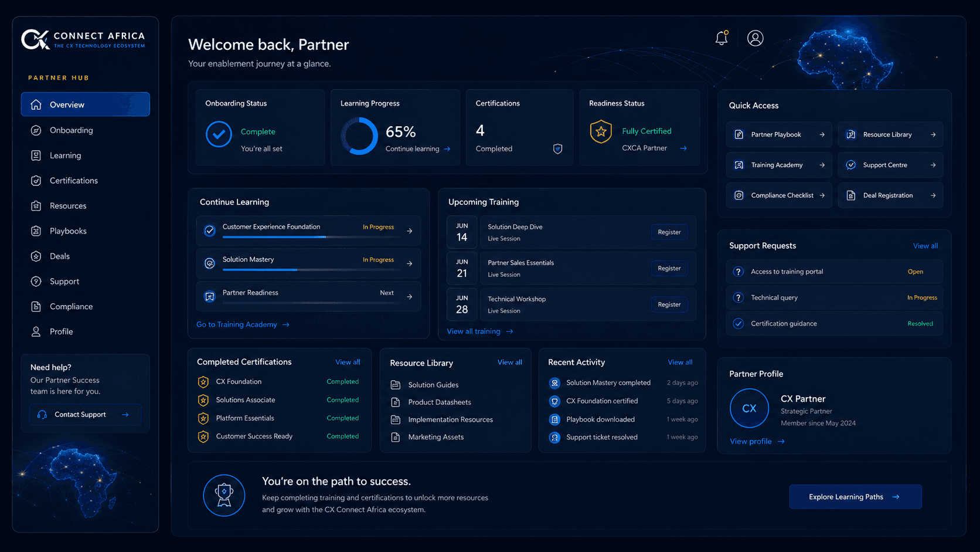This screenshot has width=980, height=552.
Task: Click the Resource Library icon in Quick Access
Action: coord(850,135)
